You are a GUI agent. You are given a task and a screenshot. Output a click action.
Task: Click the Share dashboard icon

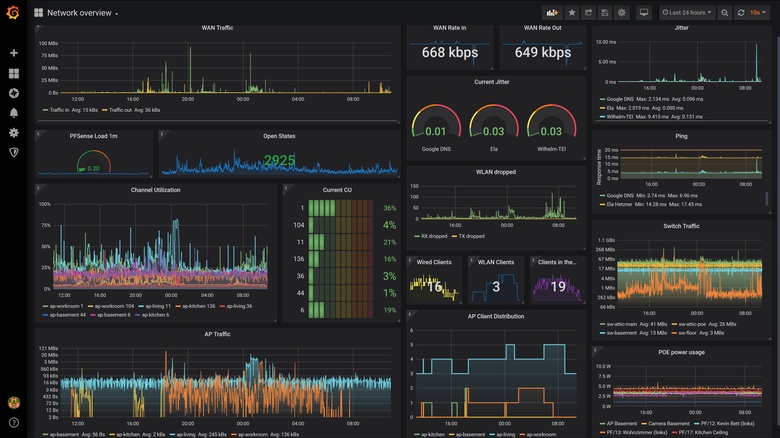pos(588,12)
